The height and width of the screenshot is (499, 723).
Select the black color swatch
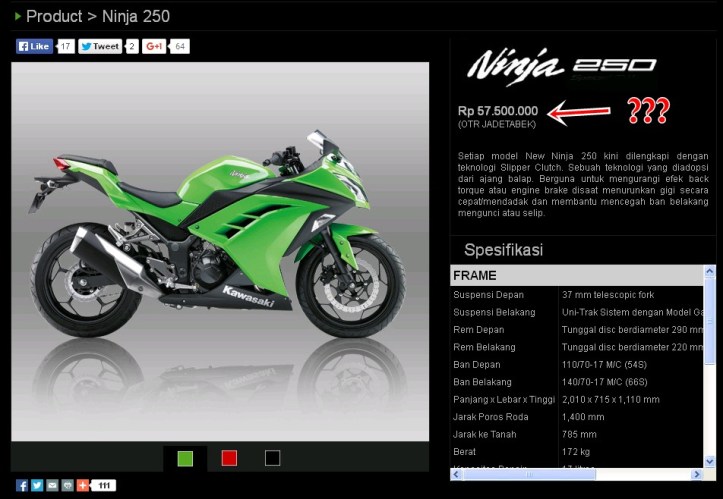click(272, 458)
